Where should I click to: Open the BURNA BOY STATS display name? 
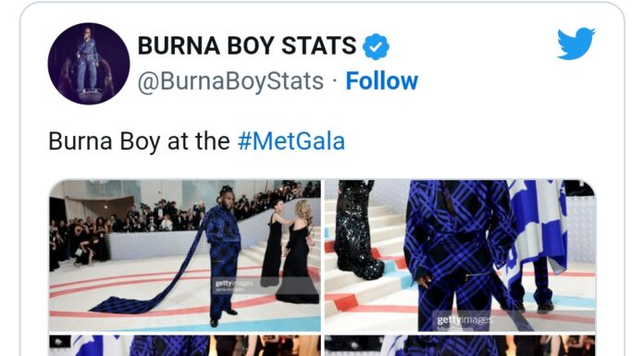pos(247,45)
